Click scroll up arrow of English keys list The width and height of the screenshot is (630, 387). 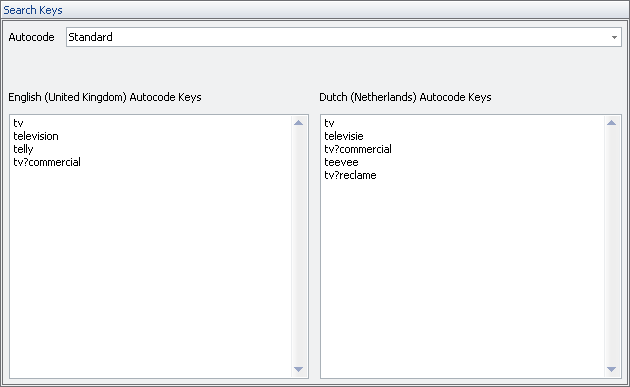pos(299,123)
